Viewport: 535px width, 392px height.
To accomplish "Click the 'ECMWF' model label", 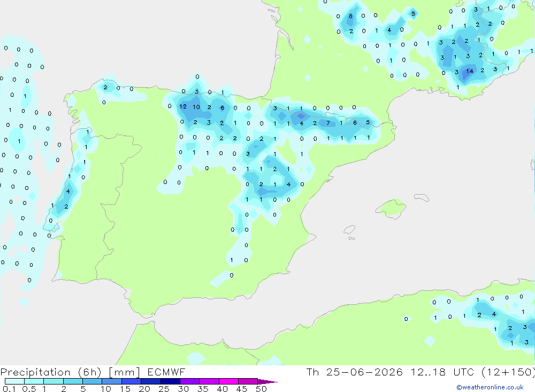I will coord(166,372).
